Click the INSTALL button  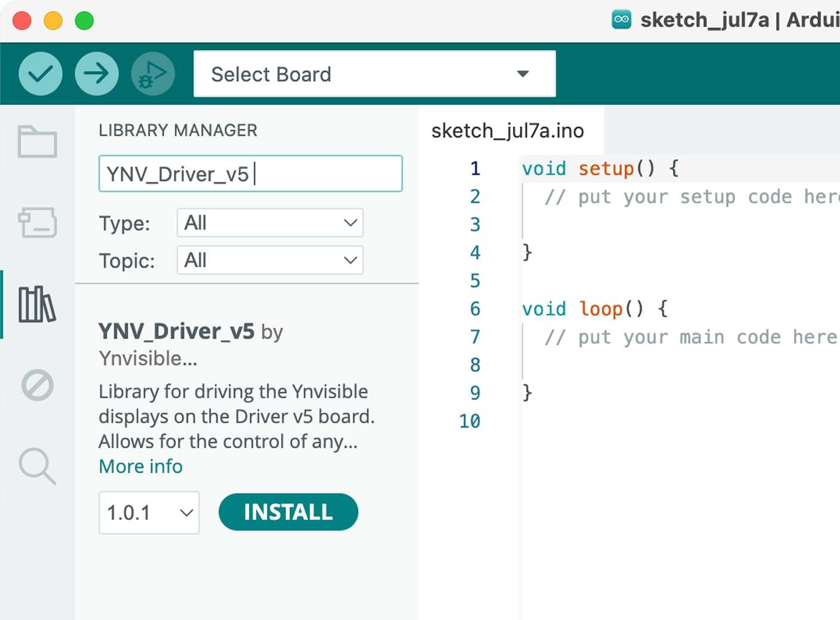288,512
